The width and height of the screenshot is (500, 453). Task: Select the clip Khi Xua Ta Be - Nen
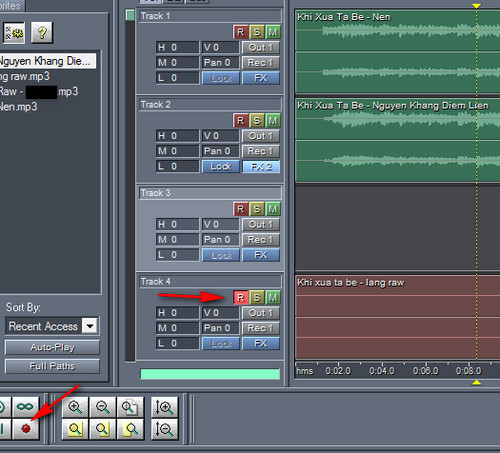397,51
